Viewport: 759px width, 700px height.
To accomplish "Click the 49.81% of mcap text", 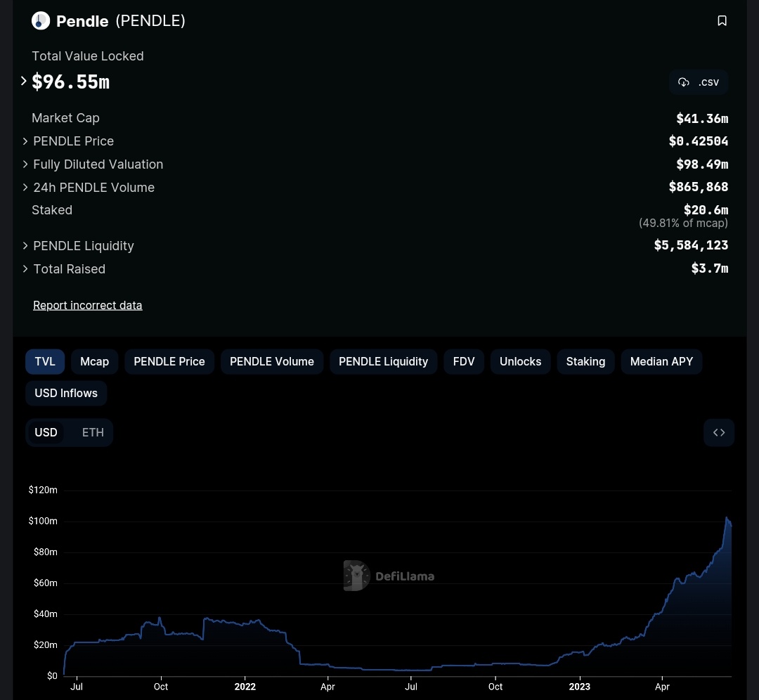I will click(684, 223).
